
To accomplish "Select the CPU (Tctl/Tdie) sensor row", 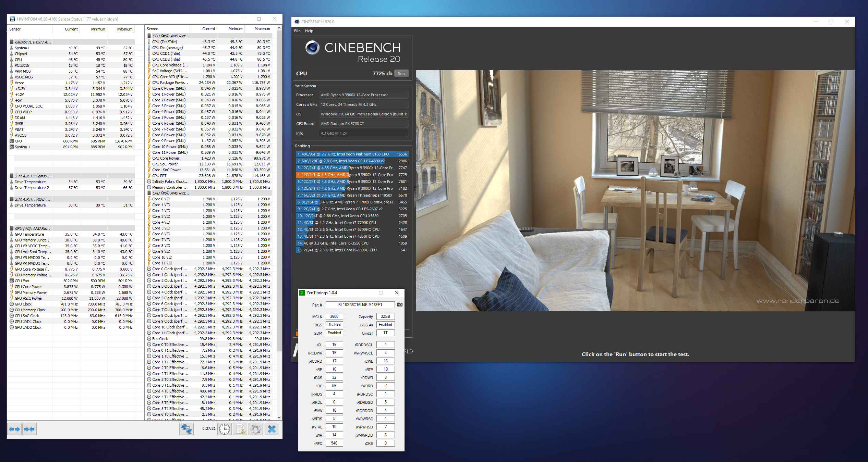I will 209,42.
